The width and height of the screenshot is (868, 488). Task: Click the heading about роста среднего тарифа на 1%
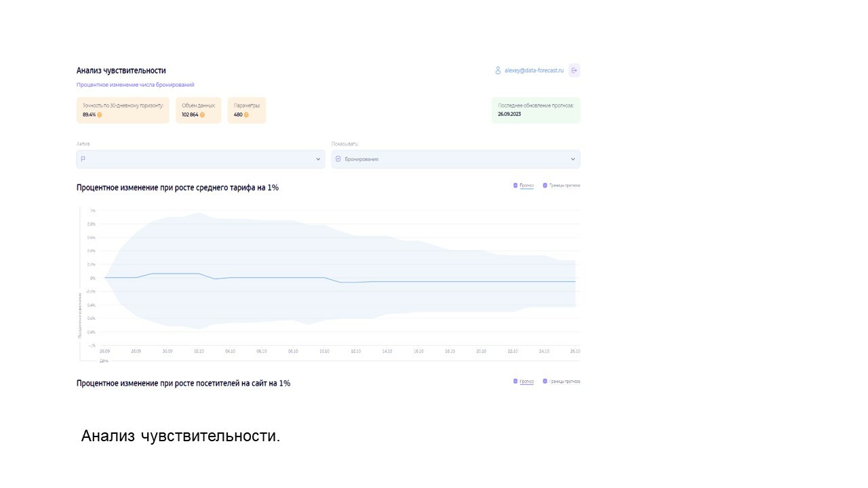[x=178, y=188]
